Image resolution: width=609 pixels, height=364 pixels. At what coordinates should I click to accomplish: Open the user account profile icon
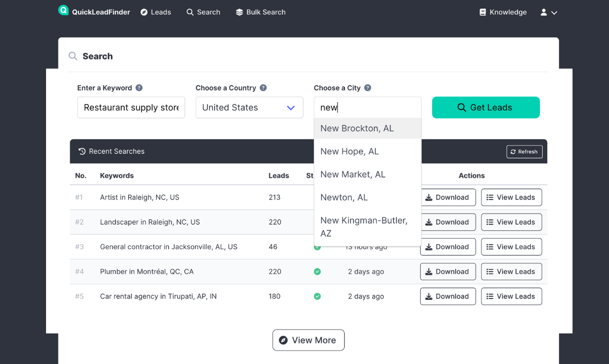[x=544, y=12]
